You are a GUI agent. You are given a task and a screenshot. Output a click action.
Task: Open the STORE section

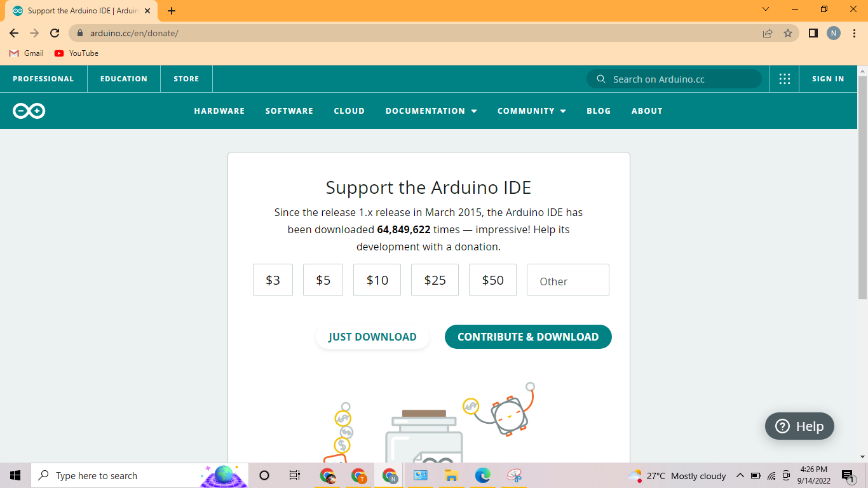pos(186,79)
